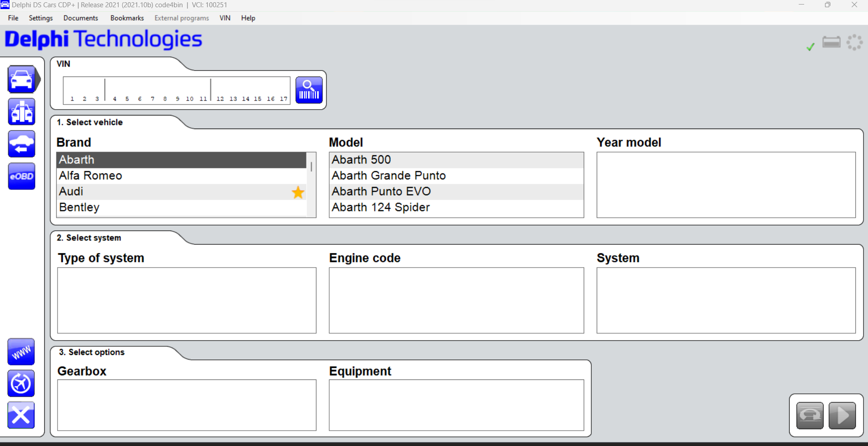This screenshot has height=446, width=868.
Task: Select Abarth Grande Punto model
Action: click(456, 176)
